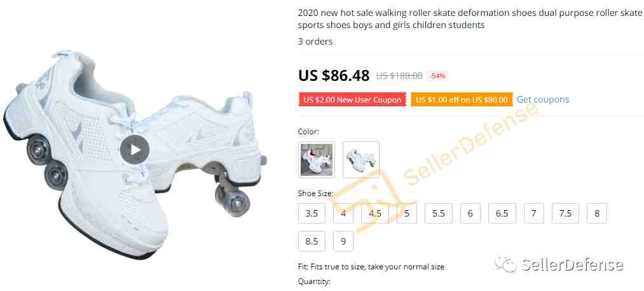Select the all-white color thumbnail
Image resolution: width=644 pixels, height=291 pixels.
pyautogui.click(x=361, y=160)
